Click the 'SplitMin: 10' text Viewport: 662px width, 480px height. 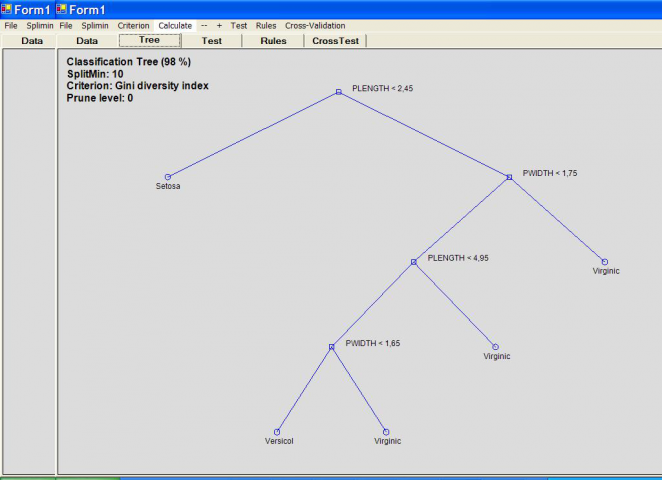pyautogui.click(x=95, y=74)
